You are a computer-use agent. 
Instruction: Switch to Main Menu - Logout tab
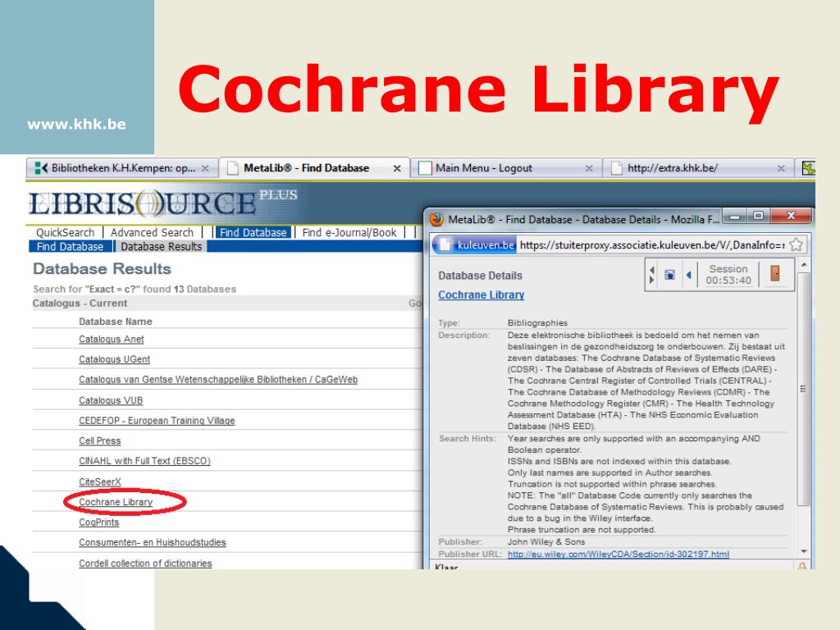coord(505,168)
